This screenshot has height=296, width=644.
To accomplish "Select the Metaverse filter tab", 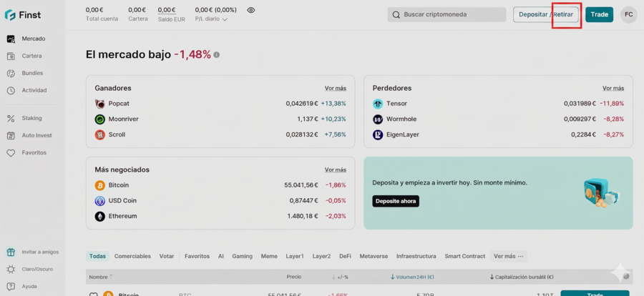I will [374, 256].
